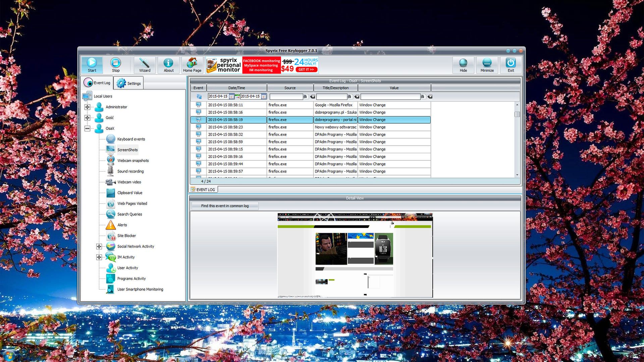
Task: Open the Site Blocker tool
Action: pyautogui.click(x=127, y=236)
